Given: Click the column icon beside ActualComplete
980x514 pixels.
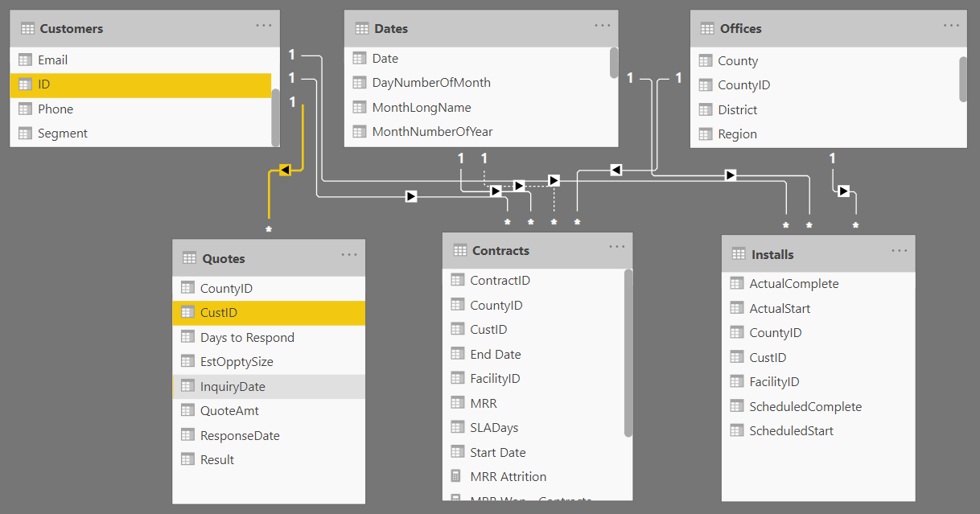Looking at the screenshot, I should pyautogui.click(x=736, y=283).
